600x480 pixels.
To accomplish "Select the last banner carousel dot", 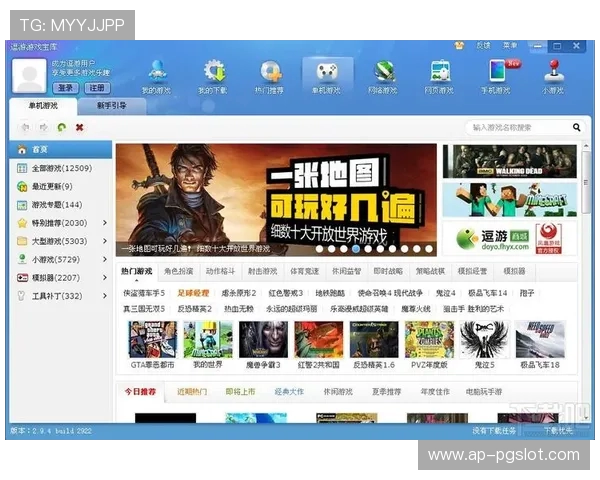I will (x=429, y=249).
